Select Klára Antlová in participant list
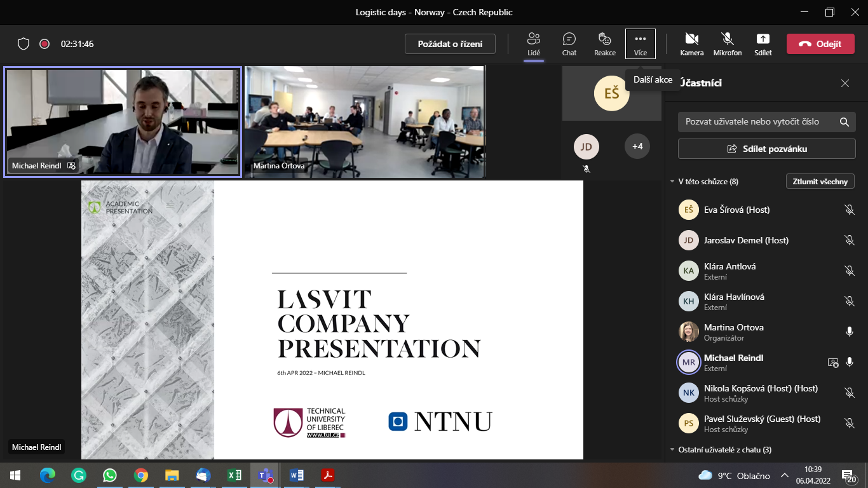This screenshot has height=488, width=868. coord(767,271)
